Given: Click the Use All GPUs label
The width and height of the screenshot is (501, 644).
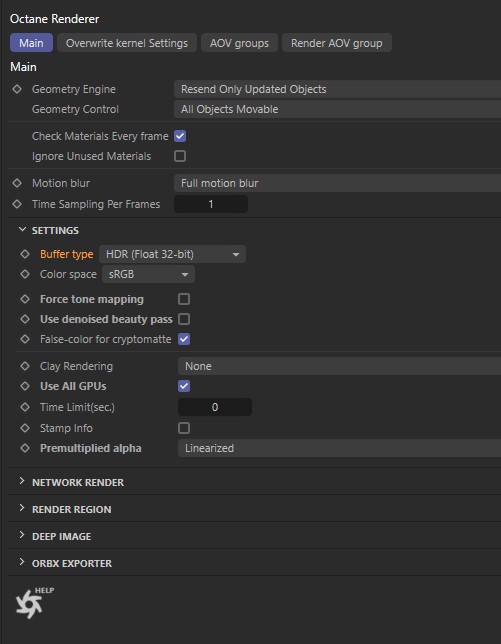Looking at the screenshot, I should click(x=73, y=386).
